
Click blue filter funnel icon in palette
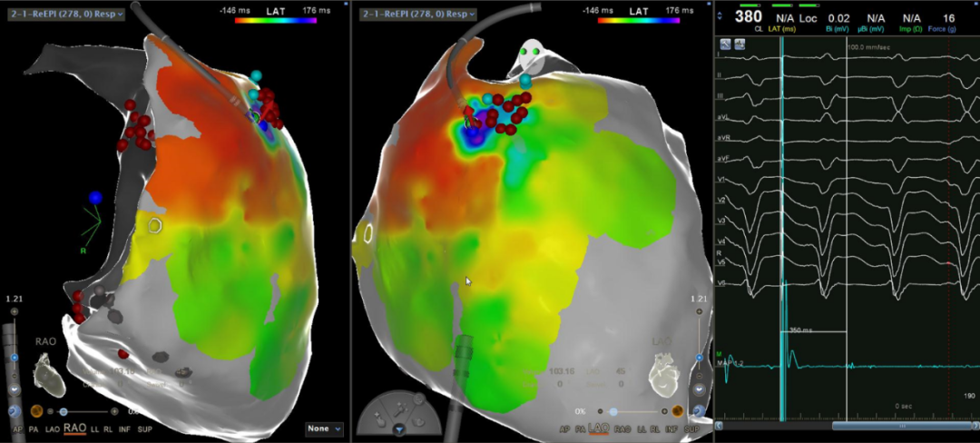(399, 430)
